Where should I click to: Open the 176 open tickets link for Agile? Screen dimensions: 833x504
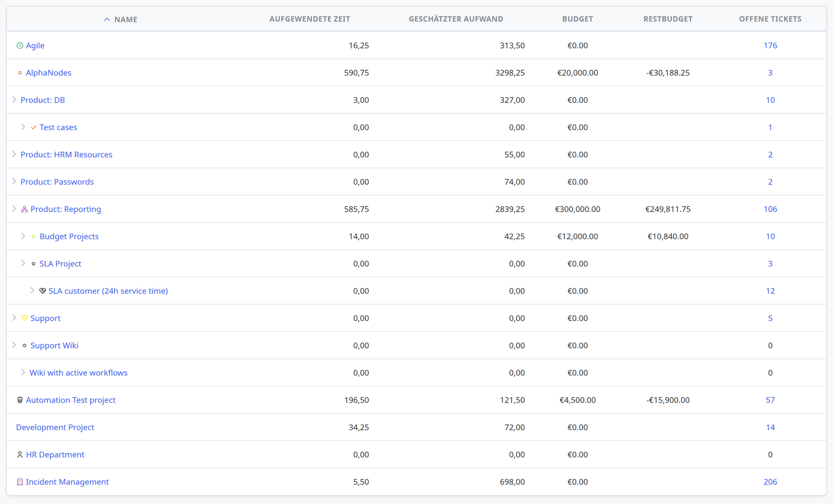tap(770, 46)
